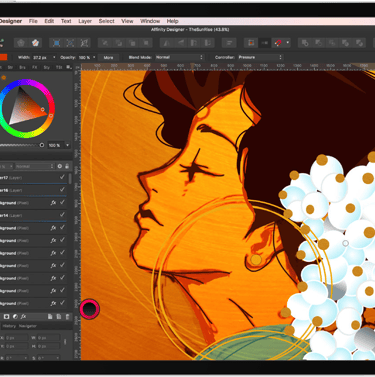Open the Help menu
The height and width of the screenshot is (377, 375).
point(172,21)
